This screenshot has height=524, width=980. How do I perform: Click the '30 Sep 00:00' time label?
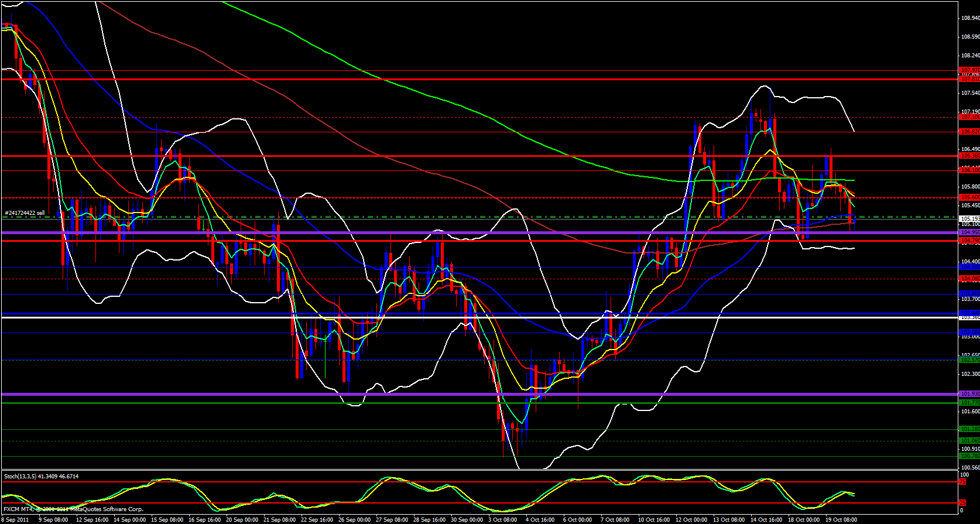point(467,519)
